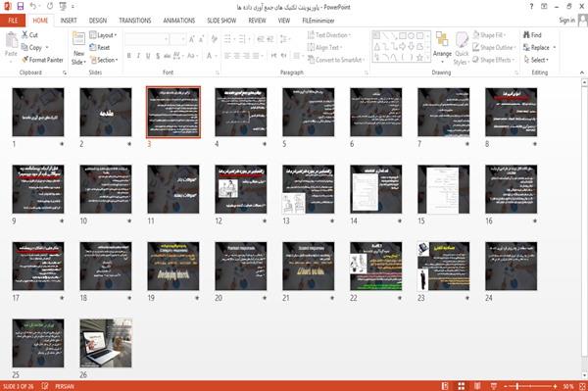The height and width of the screenshot is (391, 588).
Task: Click the Reset button in Slides group
Action: click(x=100, y=48)
